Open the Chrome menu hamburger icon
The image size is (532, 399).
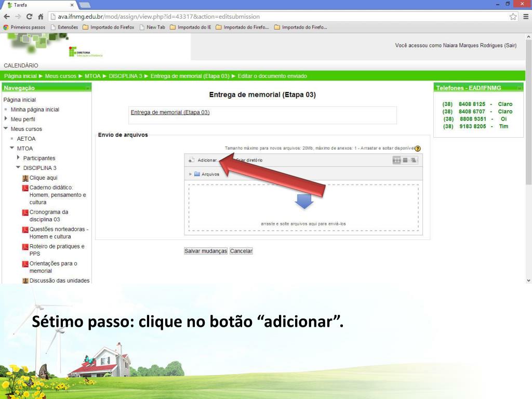[526, 16]
